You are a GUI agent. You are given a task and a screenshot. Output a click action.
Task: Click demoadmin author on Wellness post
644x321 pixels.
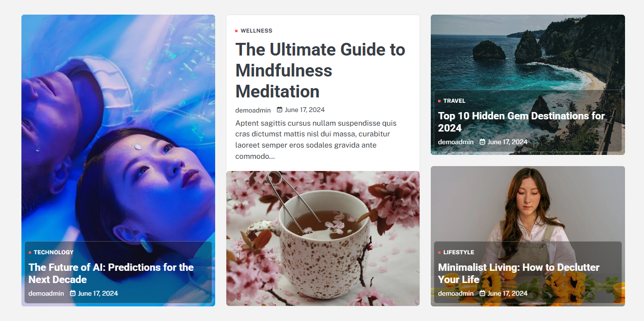click(x=253, y=110)
